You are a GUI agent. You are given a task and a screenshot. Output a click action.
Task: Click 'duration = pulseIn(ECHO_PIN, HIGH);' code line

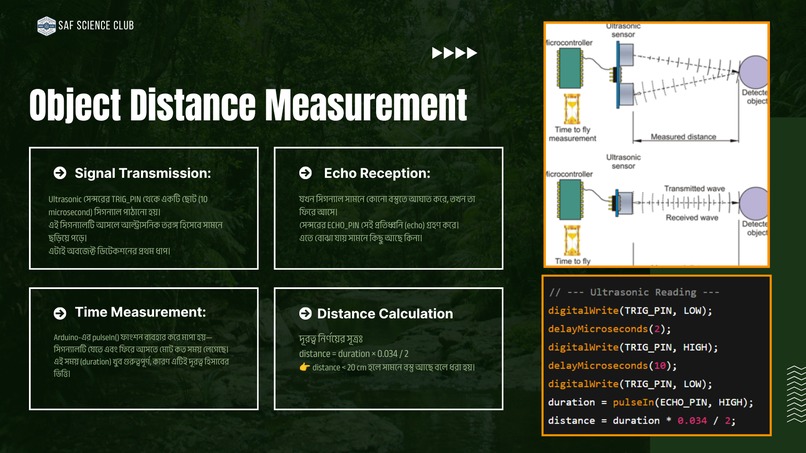pyautogui.click(x=650, y=402)
